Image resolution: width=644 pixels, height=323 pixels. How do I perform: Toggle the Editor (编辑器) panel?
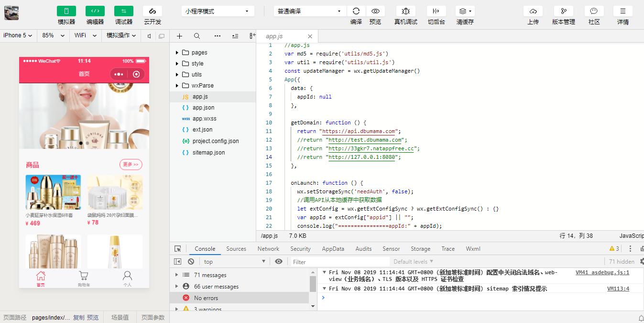click(x=95, y=11)
